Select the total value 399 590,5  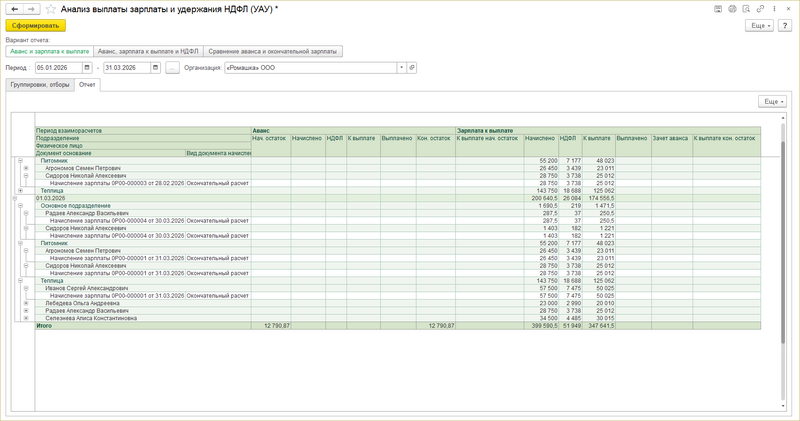pyautogui.click(x=543, y=326)
